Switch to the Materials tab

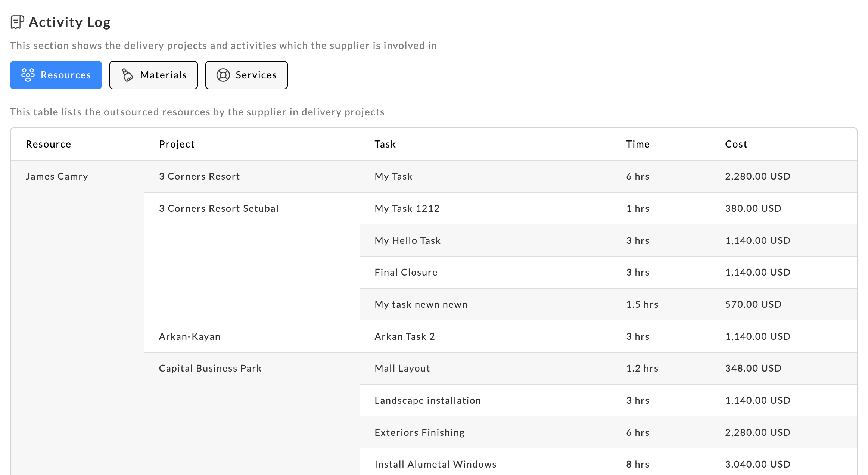coord(153,75)
